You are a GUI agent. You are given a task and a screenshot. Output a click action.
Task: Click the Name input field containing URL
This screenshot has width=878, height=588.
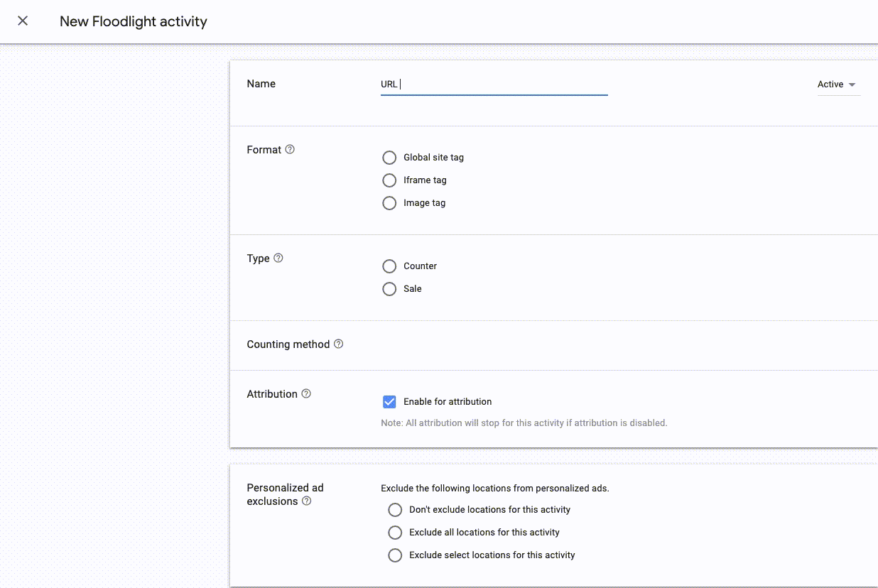[494, 85]
